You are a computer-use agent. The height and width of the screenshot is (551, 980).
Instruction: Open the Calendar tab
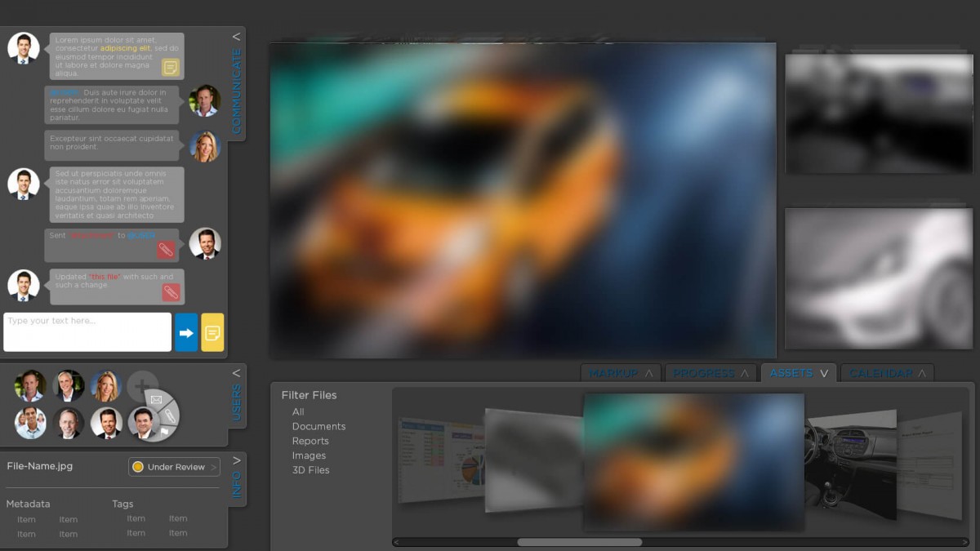(887, 373)
